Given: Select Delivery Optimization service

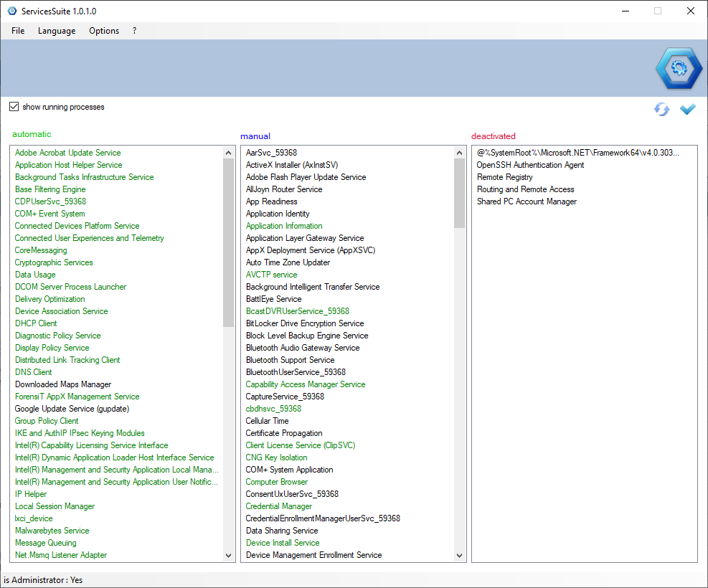Looking at the screenshot, I should [49, 299].
